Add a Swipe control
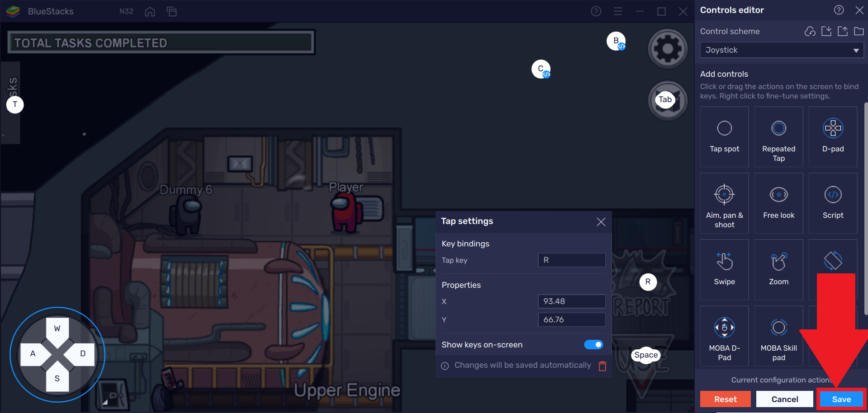The height and width of the screenshot is (413, 868). tap(724, 270)
